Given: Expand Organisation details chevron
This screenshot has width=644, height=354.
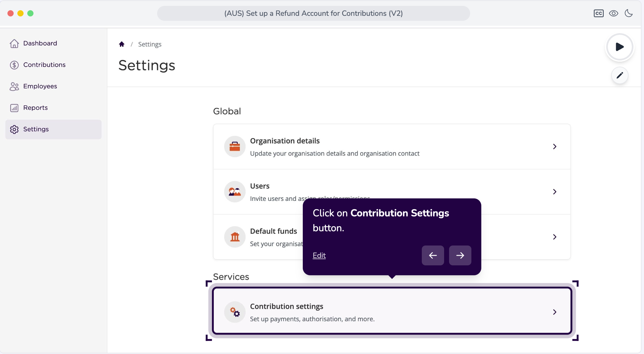Looking at the screenshot, I should 555,147.
